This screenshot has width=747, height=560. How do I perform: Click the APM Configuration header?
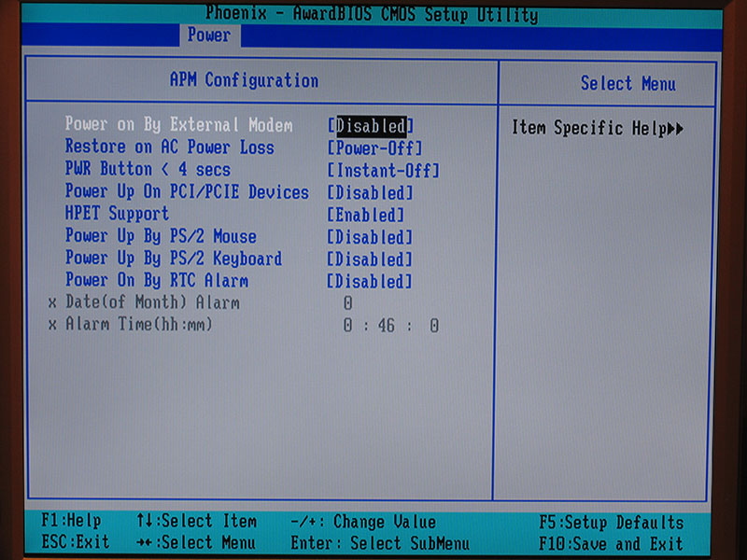tap(244, 80)
